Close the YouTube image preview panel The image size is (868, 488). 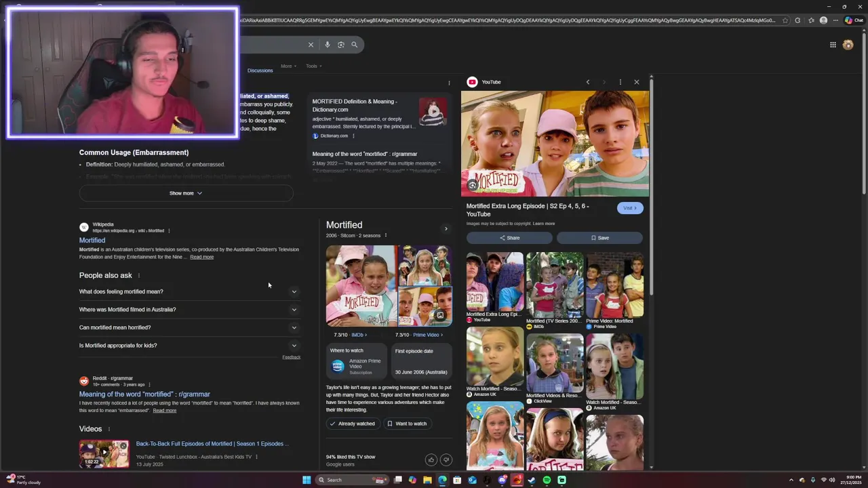tap(636, 82)
